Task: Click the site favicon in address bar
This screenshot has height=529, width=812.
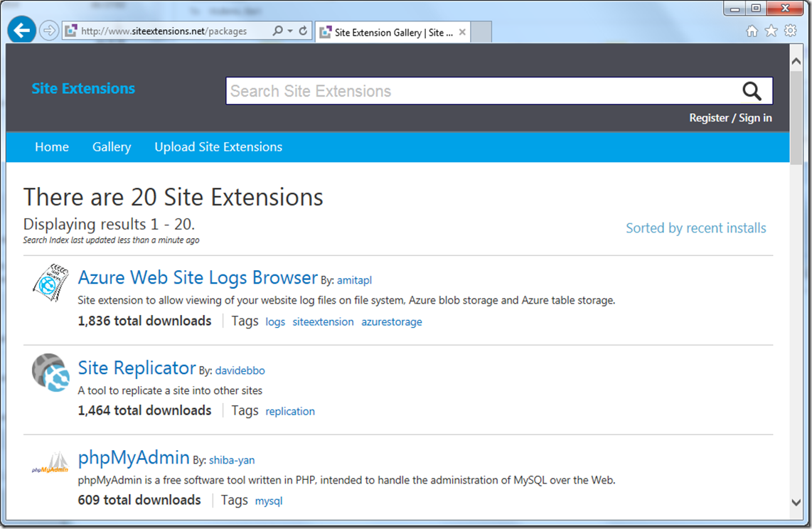Action: (x=71, y=31)
